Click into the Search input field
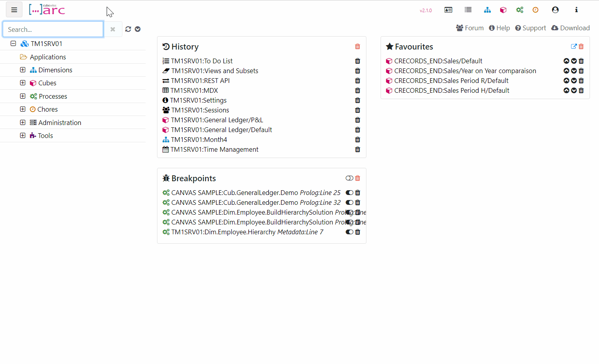Image resolution: width=599 pixels, height=364 pixels. coord(53,29)
